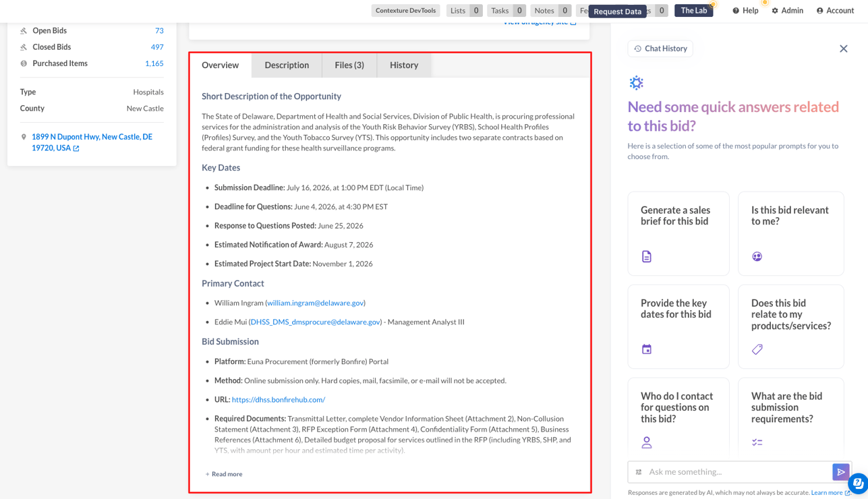Click the DHSS_DMS_dmsprocure@delaware.gov email link
The image size is (868, 499).
click(316, 322)
